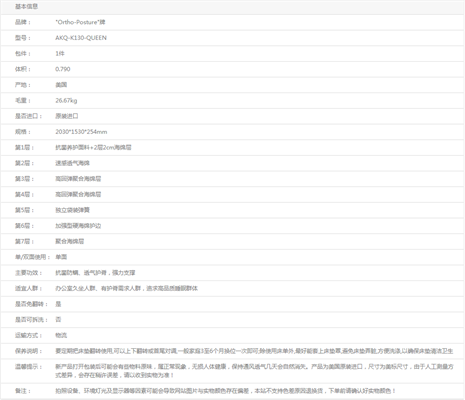The height and width of the screenshot is (400, 465).
Task: Select the 主要功效 description text
Action: (95, 273)
